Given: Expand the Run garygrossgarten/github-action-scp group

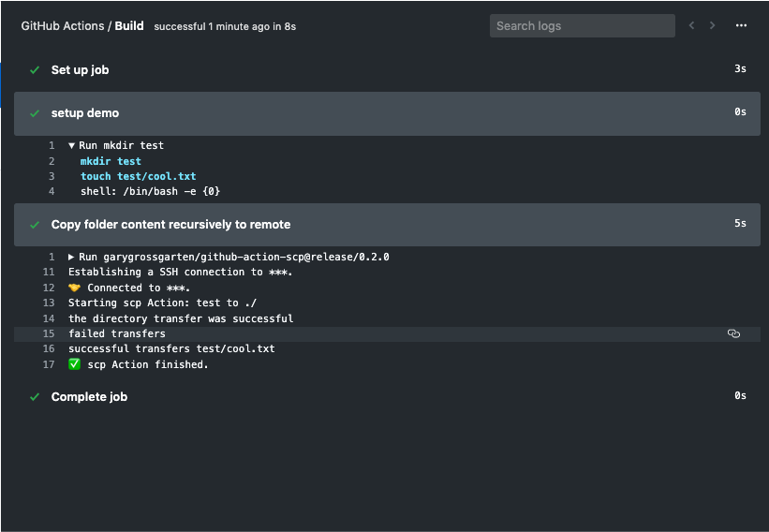Looking at the screenshot, I should (x=71, y=257).
